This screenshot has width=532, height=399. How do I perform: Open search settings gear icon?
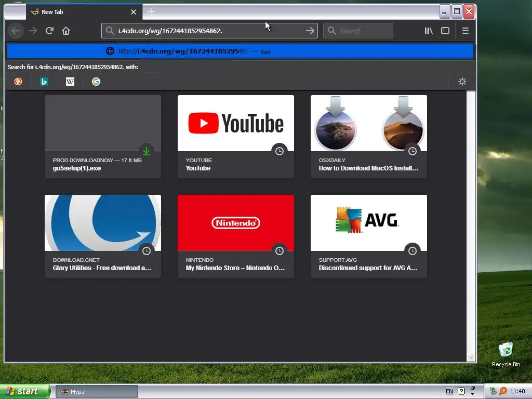pos(462,82)
